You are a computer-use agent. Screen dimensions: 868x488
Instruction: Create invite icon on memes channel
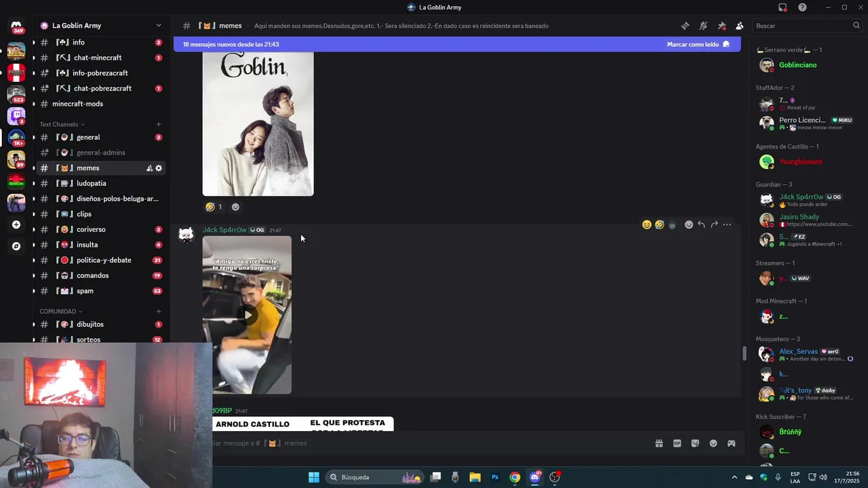point(149,168)
